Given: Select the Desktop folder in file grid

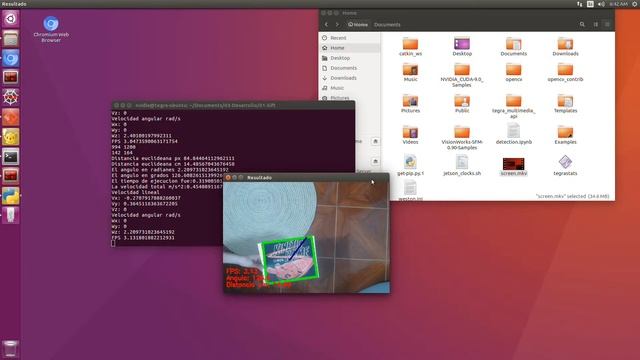Looking at the screenshot, I should 462,47.
